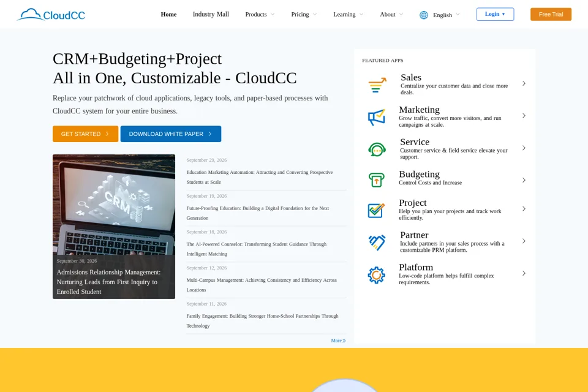Click the Project app title
The width and height of the screenshot is (588, 392).
413,203
